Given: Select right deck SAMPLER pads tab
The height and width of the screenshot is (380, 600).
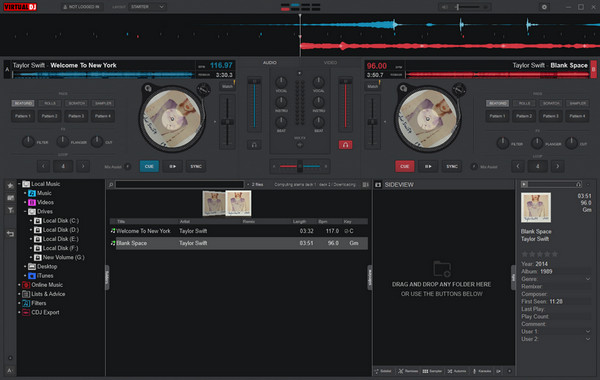Looking at the screenshot, I should (x=577, y=103).
